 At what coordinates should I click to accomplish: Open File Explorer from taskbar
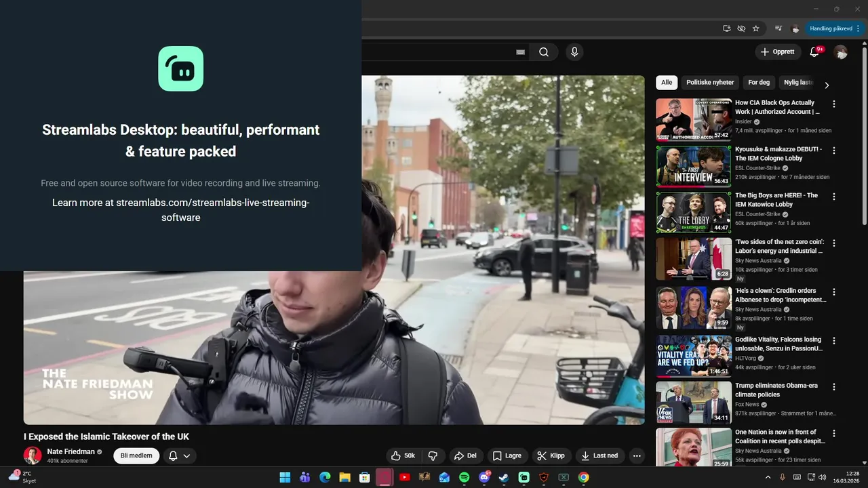click(x=344, y=477)
